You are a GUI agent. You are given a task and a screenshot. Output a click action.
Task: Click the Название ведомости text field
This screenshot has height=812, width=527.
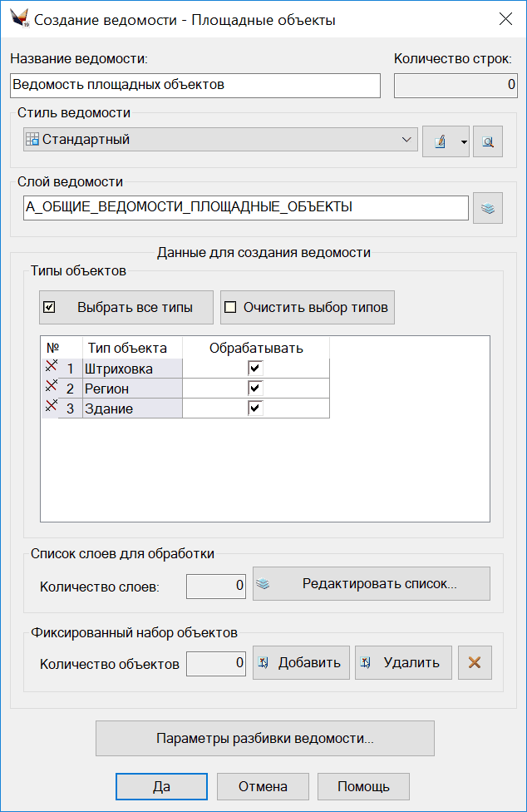(x=195, y=85)
